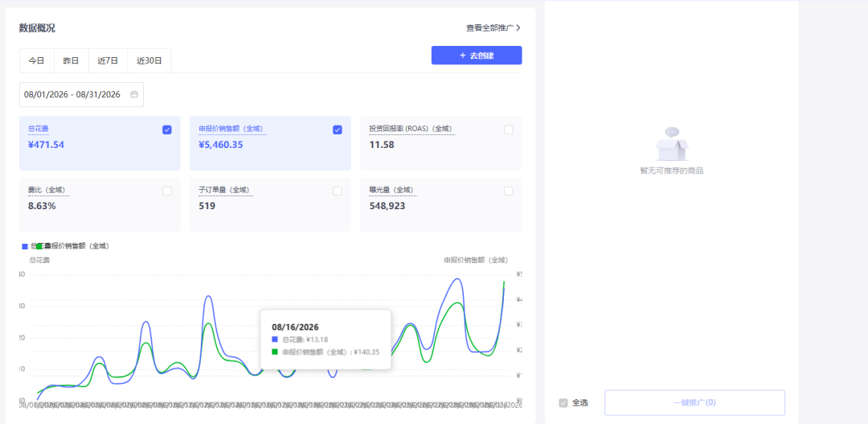The height and width of the screenshot is (424, 868).
Task: Click the ¥471.54 value
Action: (47, 145)
